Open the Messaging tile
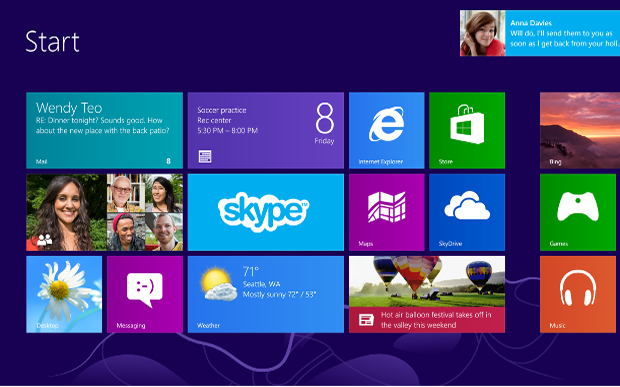620x387 pixels. tap(145, 294)
